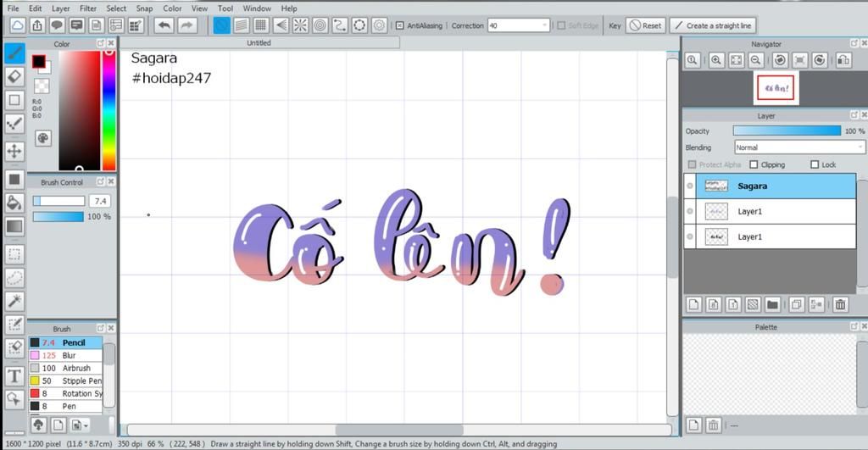
Task: Add new layer folder
Action: tap(772, 304)
